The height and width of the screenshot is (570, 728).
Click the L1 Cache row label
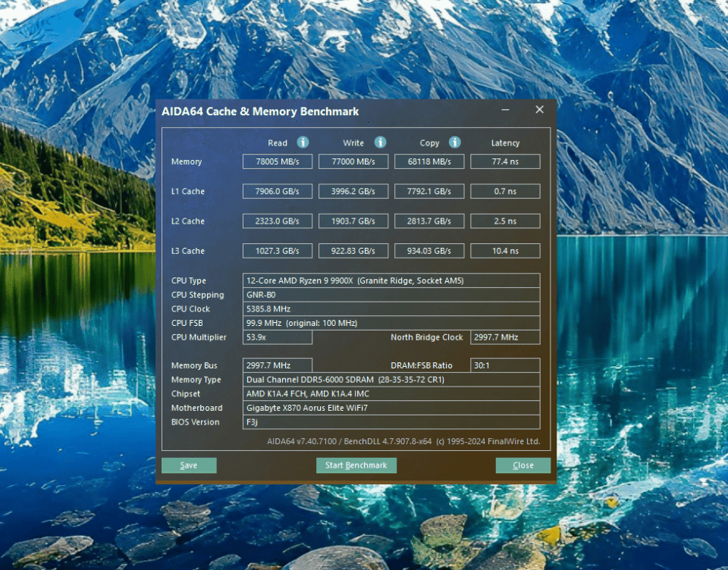coord(188,191)
